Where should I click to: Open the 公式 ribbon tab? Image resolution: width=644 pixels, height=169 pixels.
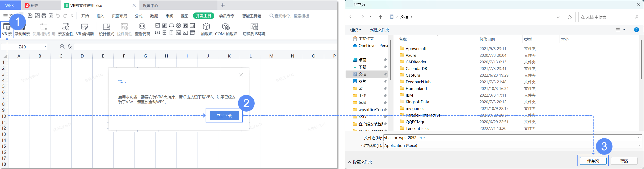click(x=139, y=16)
